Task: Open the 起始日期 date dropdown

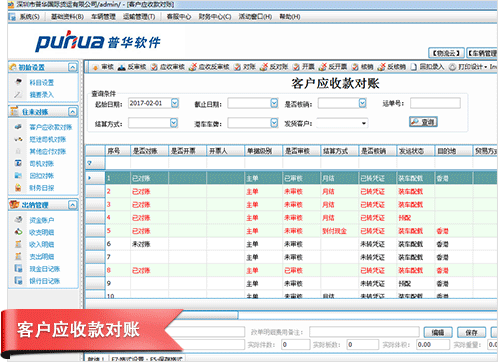Action: click(175, 103)
